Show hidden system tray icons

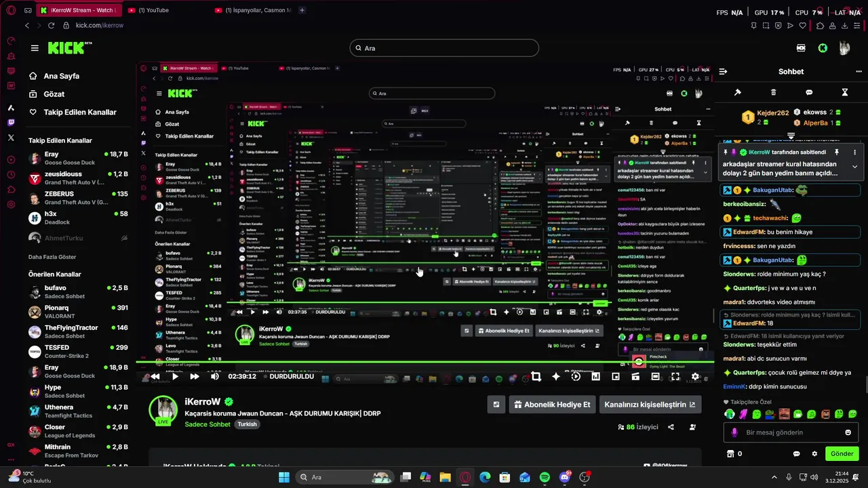pos(774,477)
